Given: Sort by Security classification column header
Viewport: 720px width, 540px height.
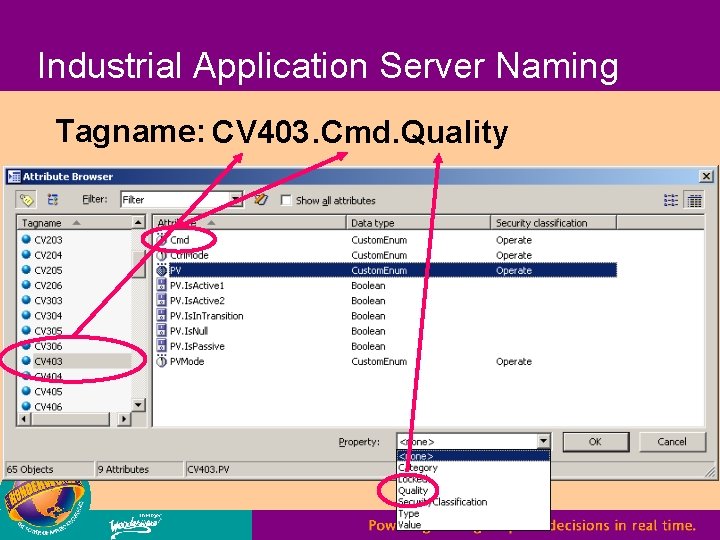Looking at the screenshot, I should pos(553,223).
